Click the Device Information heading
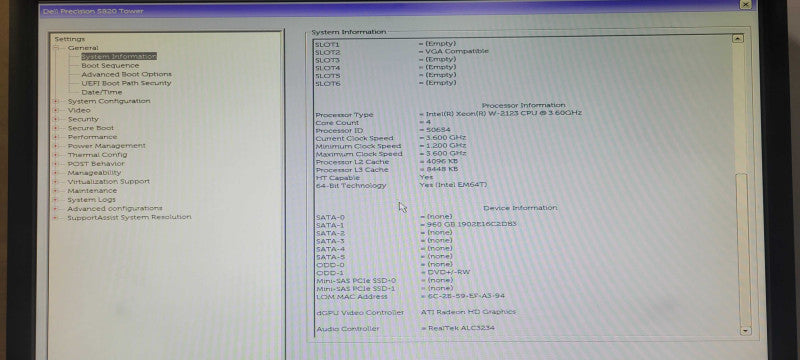Viewport: 800px width, 360px height. point(520,208)
